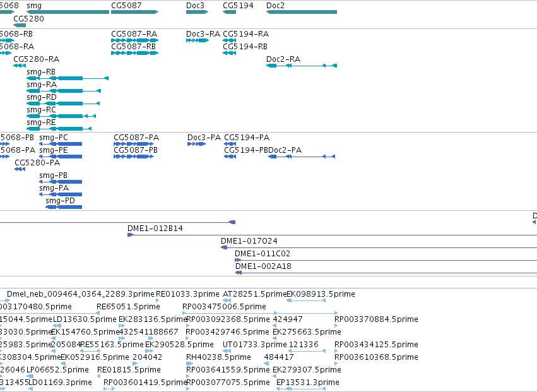The height and width of the screenshot is (392, 537).
Task: Open the CG5087-PA protein label
Action: [136, 138]
